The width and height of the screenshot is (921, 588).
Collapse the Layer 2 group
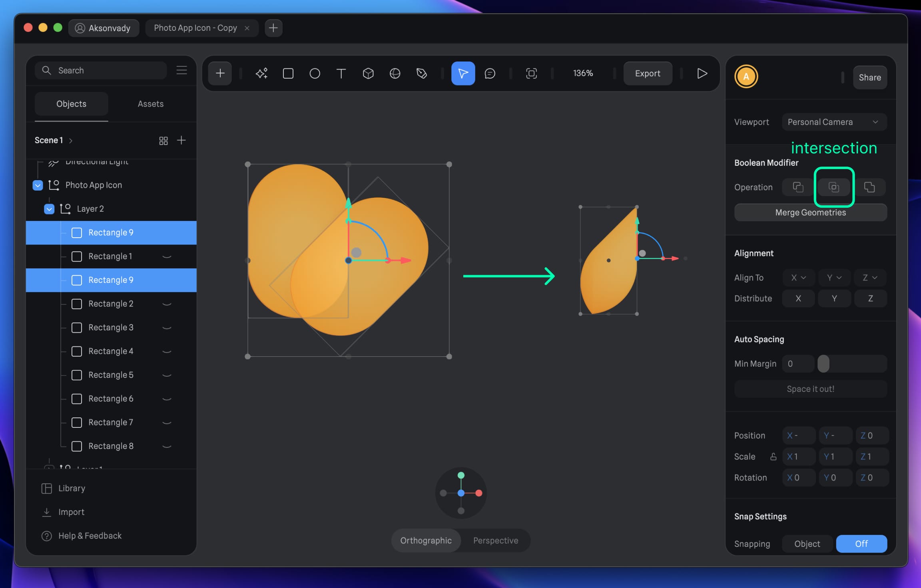[49, 209]
